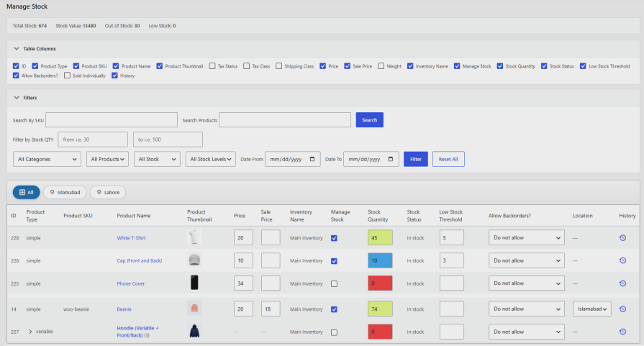Switch to the Islamabad location tab

[x=65, y=192]
